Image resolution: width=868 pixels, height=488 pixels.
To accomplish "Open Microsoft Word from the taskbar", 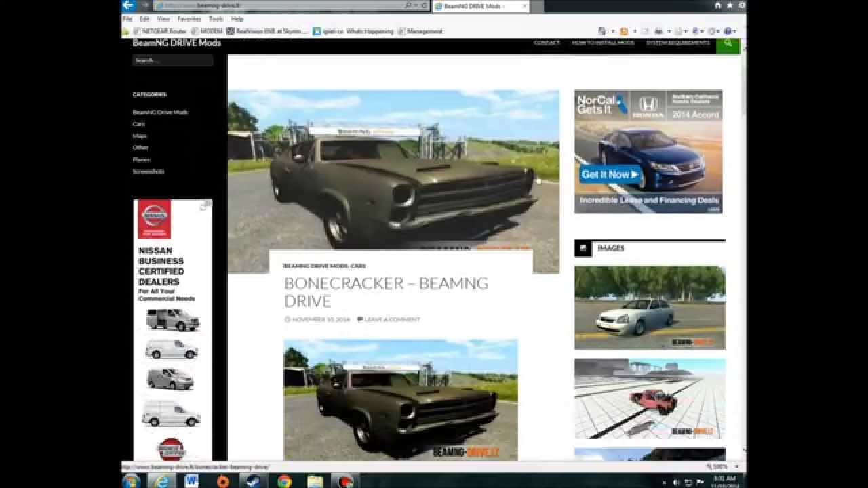I will point(191,481).
